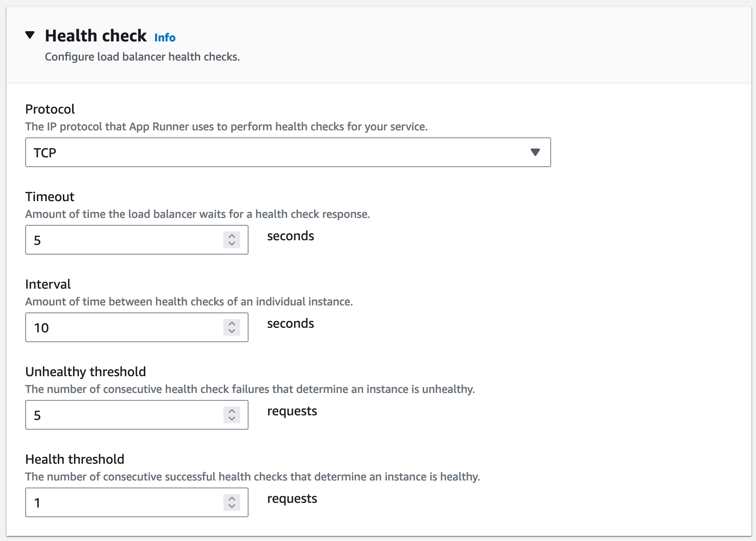The width and height of the screenshot is (756, 541).
Task: Click inside the Unhealthy threshold field
Action: coord(116,415)
